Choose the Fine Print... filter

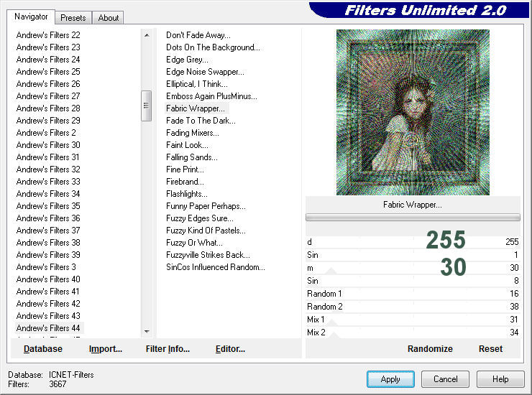[x=185, y=169]
